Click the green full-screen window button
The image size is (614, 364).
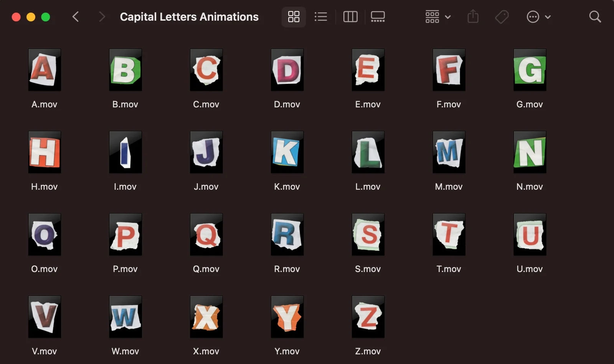[x=46, y=17]
